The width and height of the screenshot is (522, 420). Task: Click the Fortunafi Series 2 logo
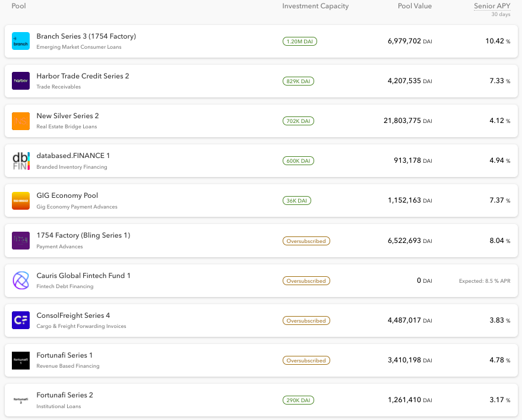point(21,400)
